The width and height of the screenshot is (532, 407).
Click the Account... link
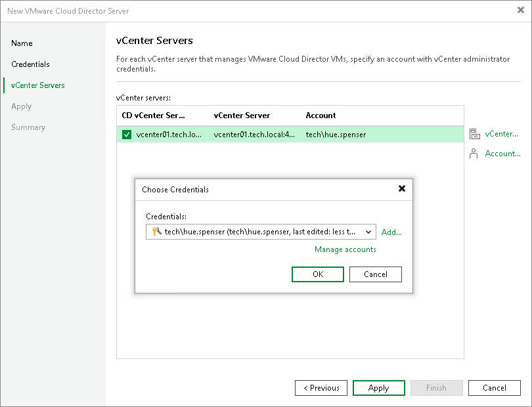click(x=502, y=154)
